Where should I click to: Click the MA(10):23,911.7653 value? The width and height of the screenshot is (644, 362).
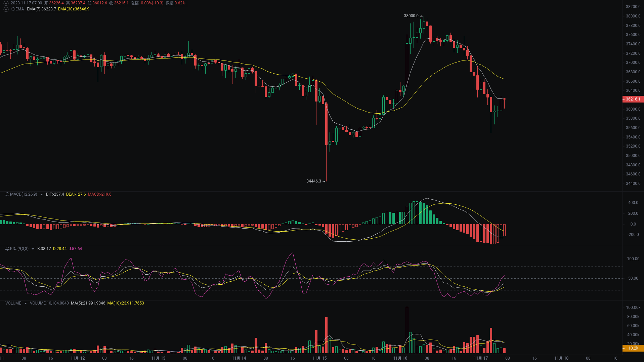126,303
